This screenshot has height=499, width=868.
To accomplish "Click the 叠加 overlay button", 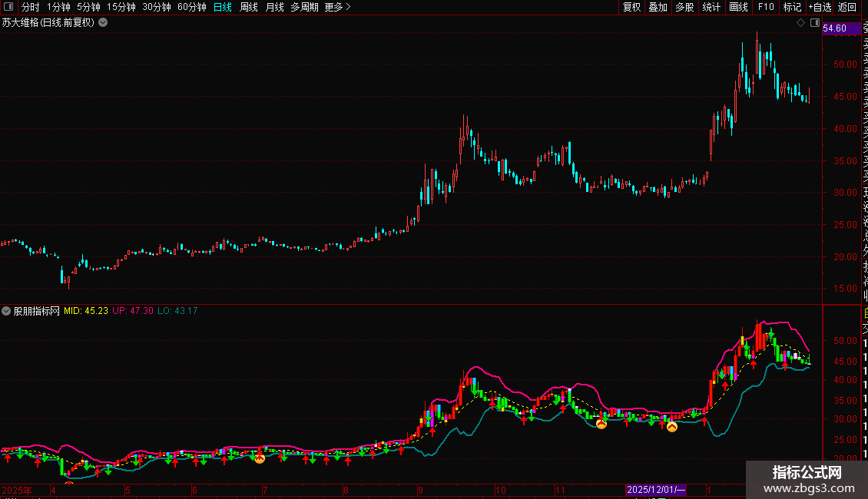I will tap(658, 7).
